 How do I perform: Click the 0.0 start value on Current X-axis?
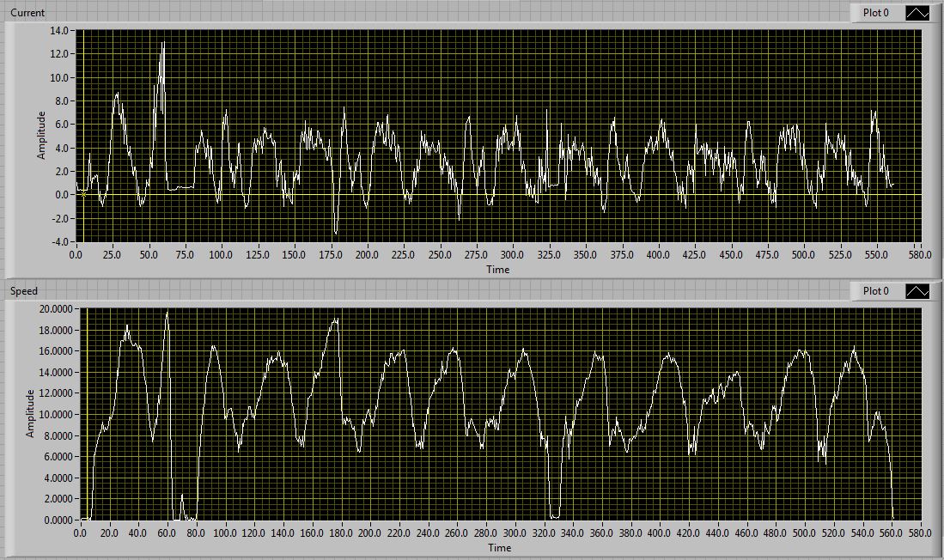point(76,255)
